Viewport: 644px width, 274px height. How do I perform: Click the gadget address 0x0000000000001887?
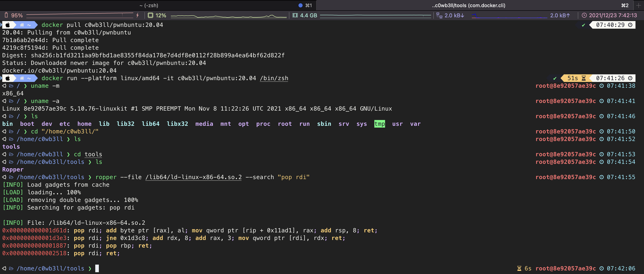tap(34, 246)
